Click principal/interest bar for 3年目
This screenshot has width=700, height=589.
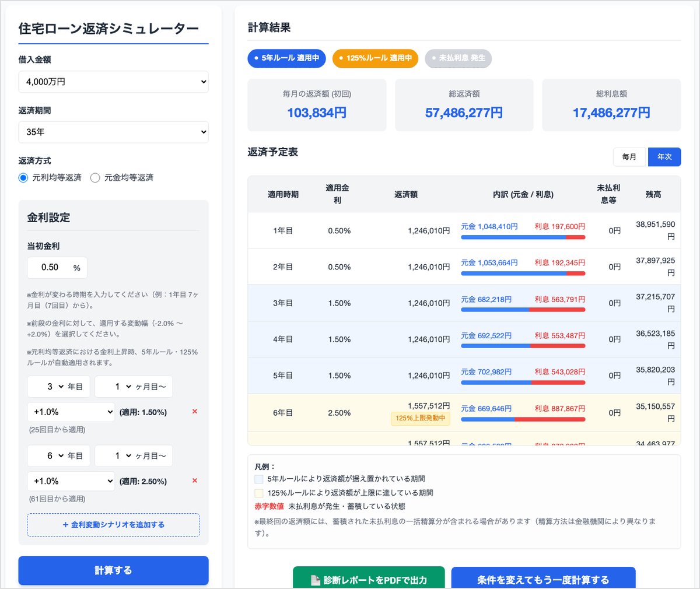point(523,310)
